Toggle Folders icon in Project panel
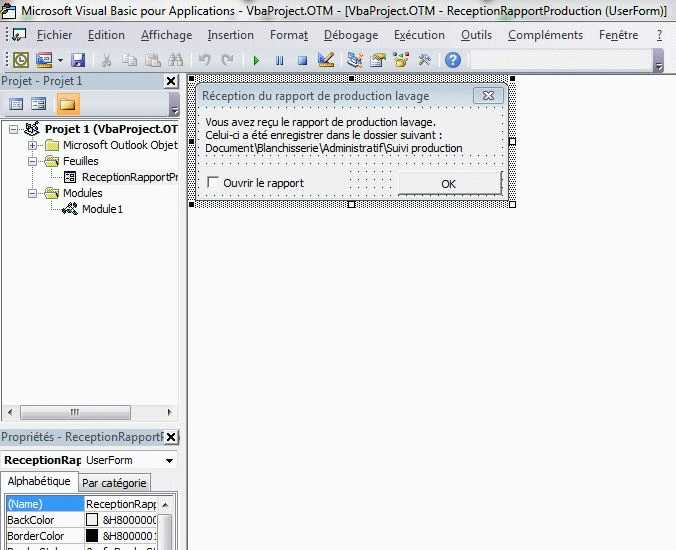 pos(67,104)
